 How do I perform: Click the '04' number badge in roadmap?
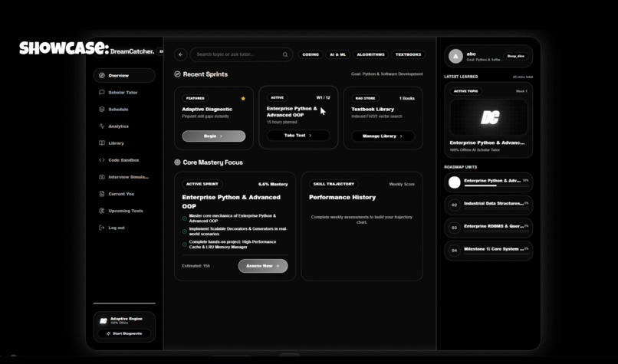[455, 251]
